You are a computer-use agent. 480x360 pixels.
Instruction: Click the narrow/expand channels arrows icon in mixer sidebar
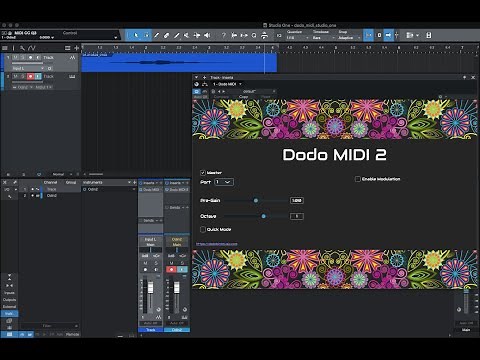tap(9, 286)
